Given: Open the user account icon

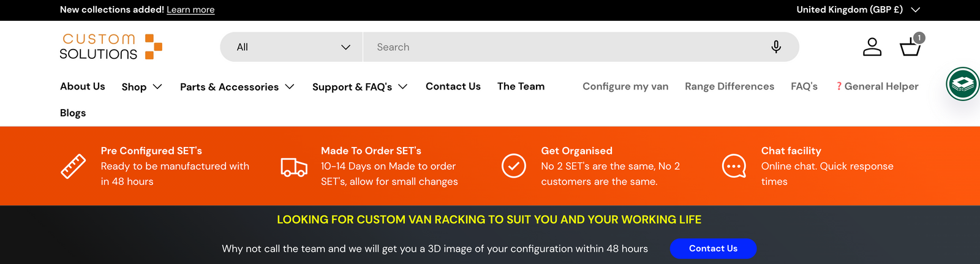Looking at the screenshot, I should (x=872, y=47).
